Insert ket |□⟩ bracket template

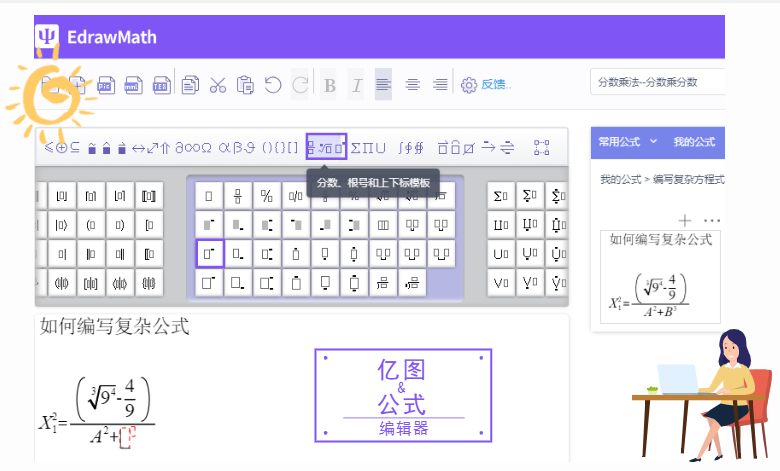(x=61, y=225)
